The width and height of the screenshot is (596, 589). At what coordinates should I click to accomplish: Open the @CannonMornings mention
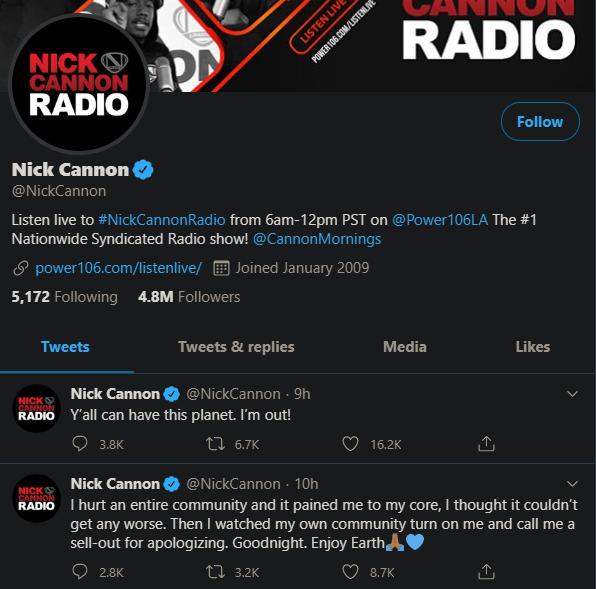click(x=317, y=239)
